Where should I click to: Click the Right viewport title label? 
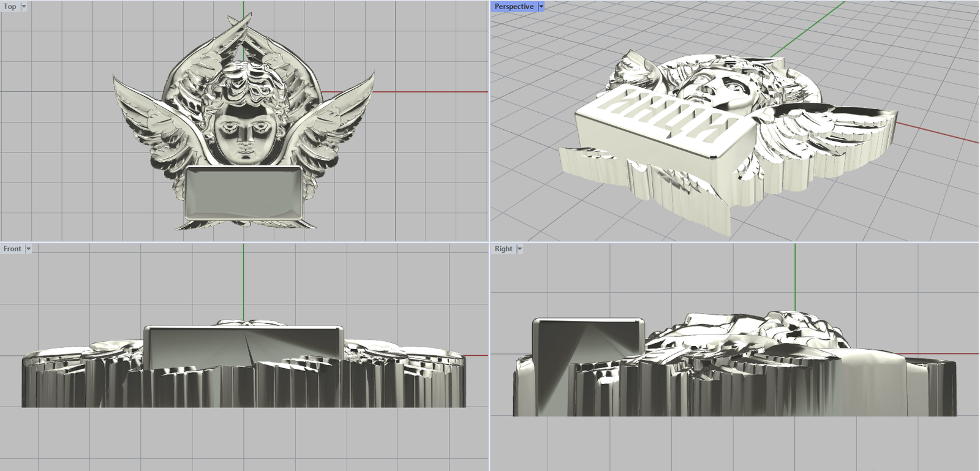503,249
